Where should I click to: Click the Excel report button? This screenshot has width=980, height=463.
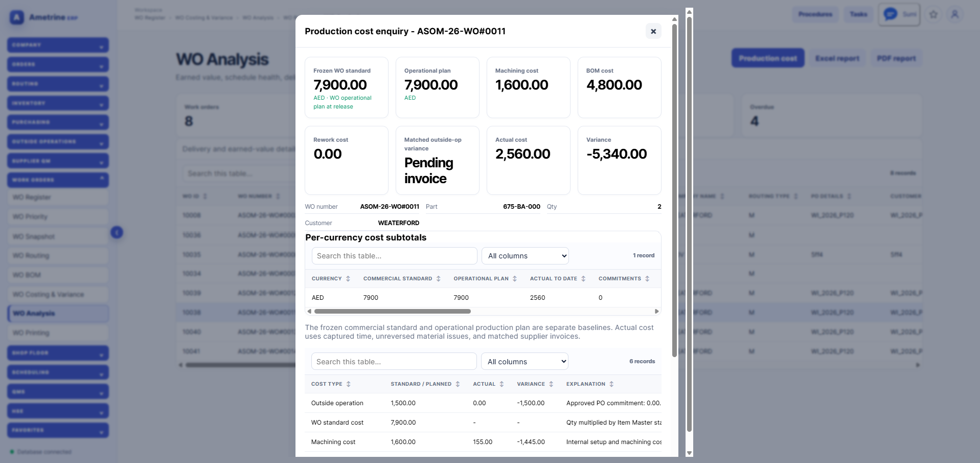point(837,58)
